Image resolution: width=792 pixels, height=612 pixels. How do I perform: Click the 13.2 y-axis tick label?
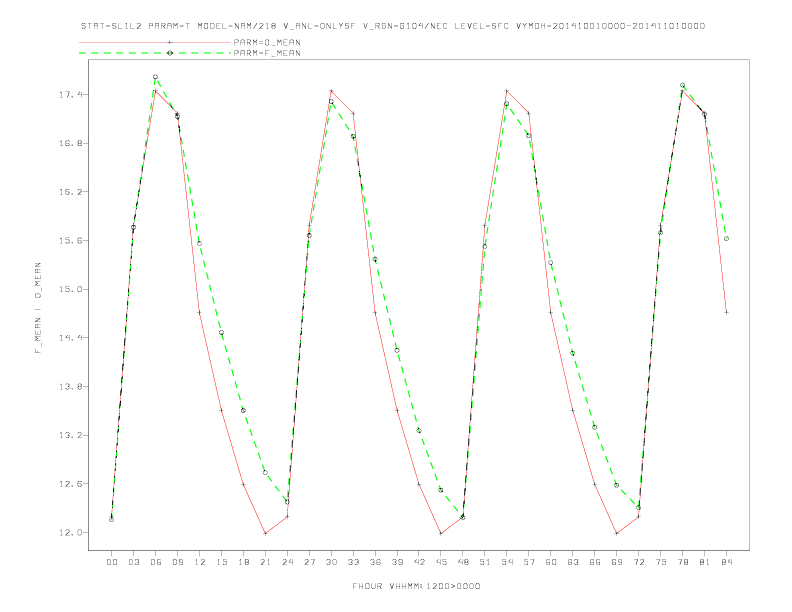point(70,435)
